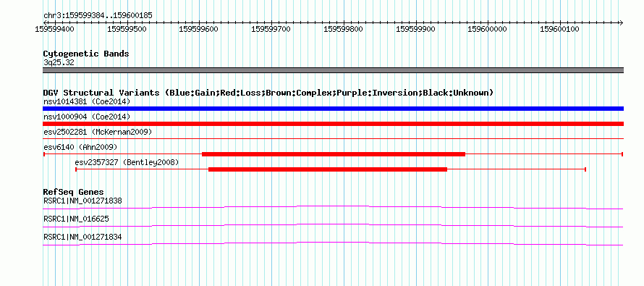Open variant label esv6140 (Ahn2009)

point(80,147)
